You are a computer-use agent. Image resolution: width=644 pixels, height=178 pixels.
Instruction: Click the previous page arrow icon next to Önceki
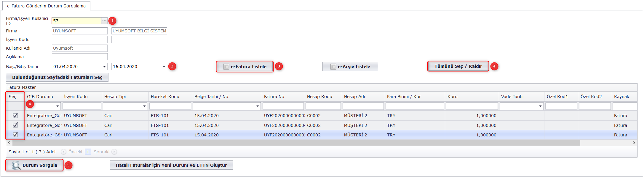[63, 152]
